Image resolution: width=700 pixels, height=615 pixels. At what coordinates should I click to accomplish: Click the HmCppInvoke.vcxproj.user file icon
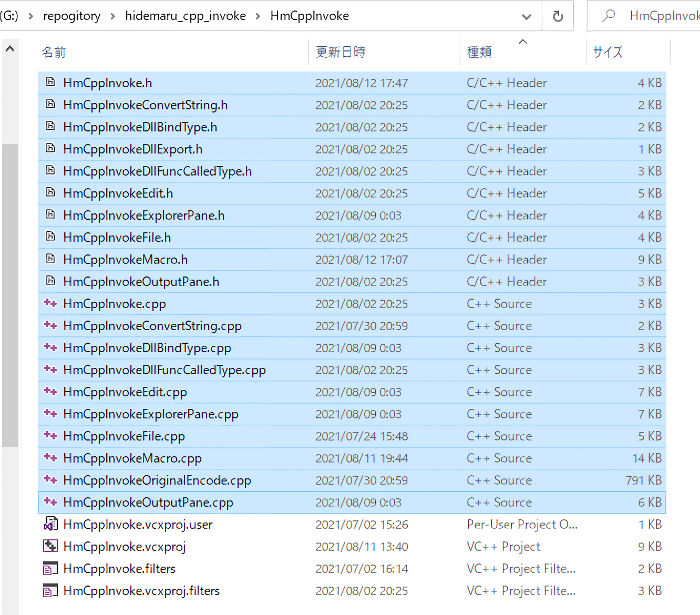click(x=50, y=524)
